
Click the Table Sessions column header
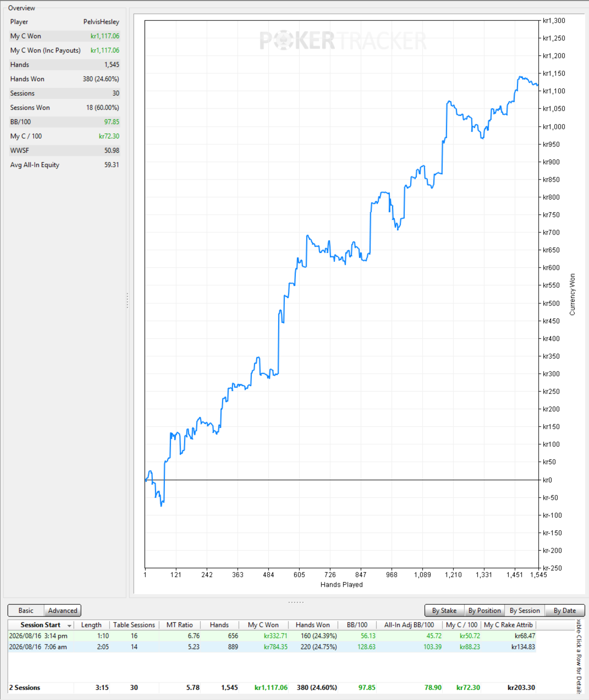point(134,625)
